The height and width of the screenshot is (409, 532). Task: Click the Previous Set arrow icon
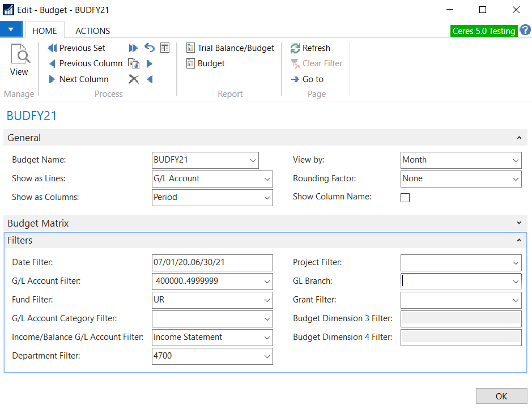click(x=52, y=48)
